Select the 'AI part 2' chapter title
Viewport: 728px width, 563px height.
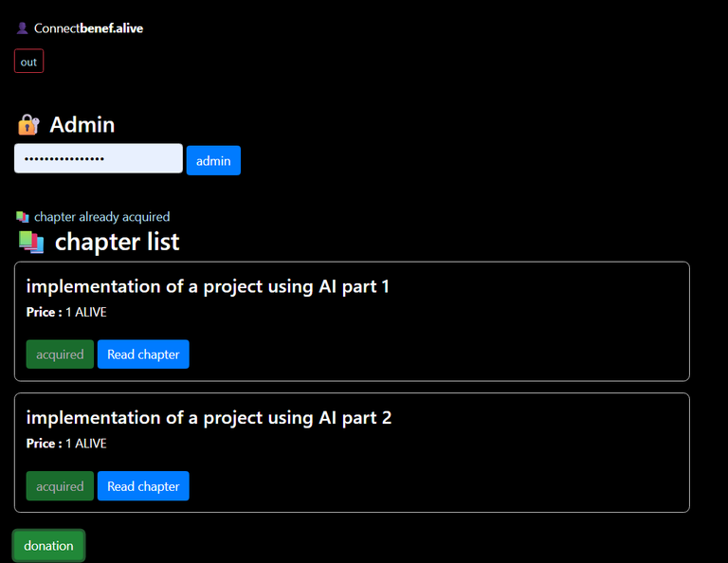209,418
